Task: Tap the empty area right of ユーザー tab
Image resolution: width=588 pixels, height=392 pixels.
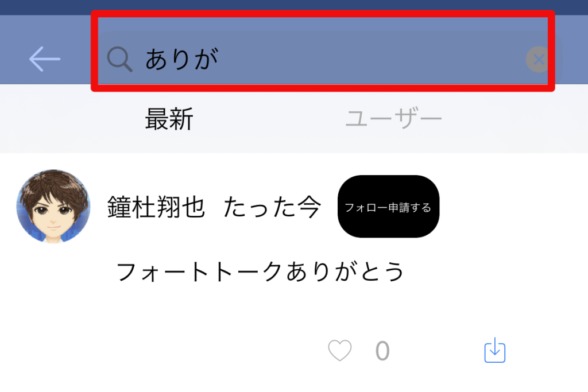Action: (515, 118)
